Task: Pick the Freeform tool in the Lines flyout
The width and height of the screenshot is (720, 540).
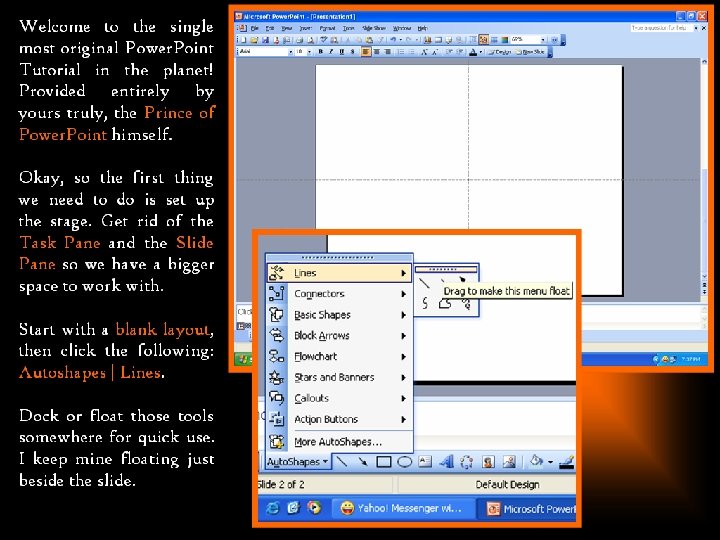Action: pos(444,303)
